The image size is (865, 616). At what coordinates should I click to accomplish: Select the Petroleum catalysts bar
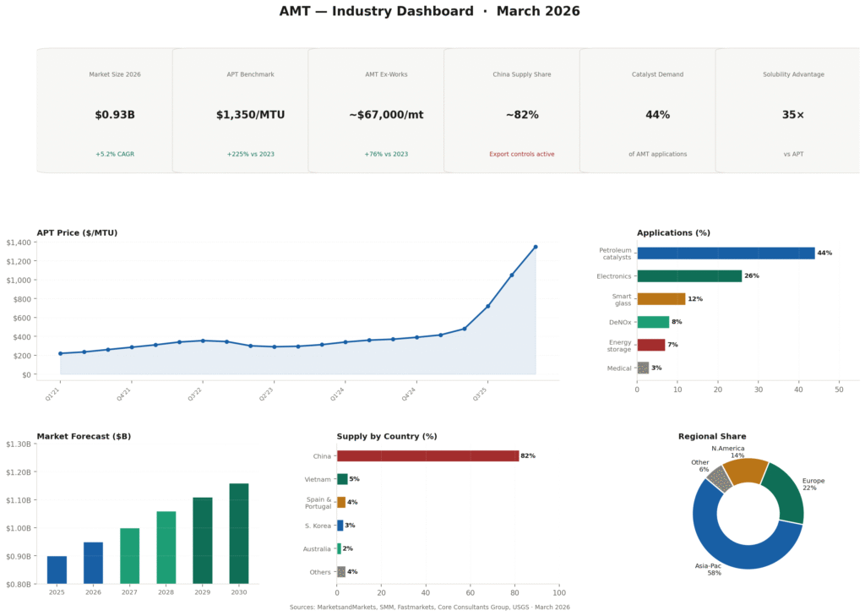[x=725, y=253]
